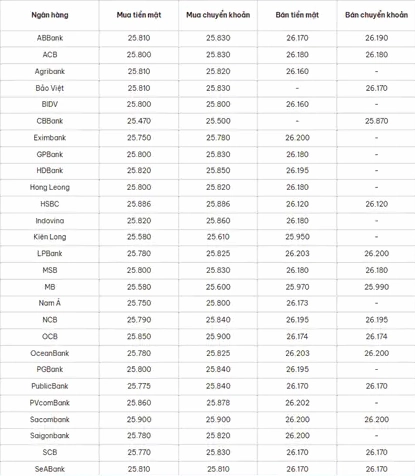Select the OceanBank bank name cell
The image size is (415, 476).
(50, 353)
